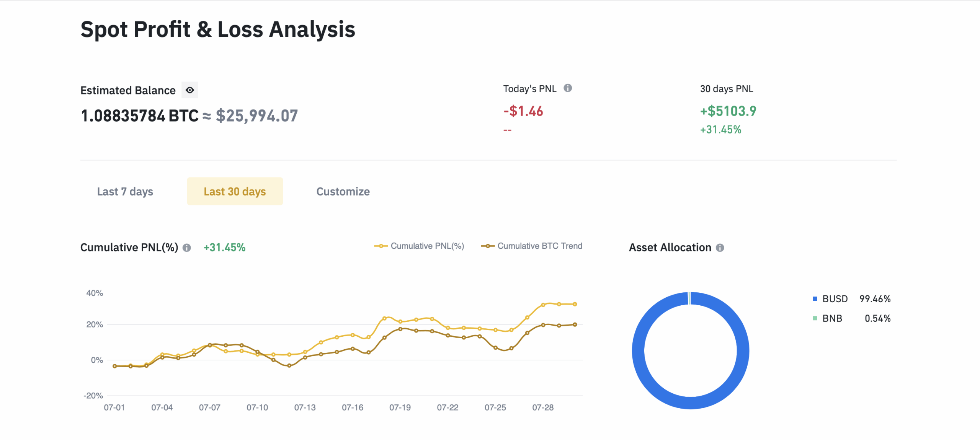The image size is (980, 440).
Task: Click the green BNB legend swatch
Action: coord(815,318)
